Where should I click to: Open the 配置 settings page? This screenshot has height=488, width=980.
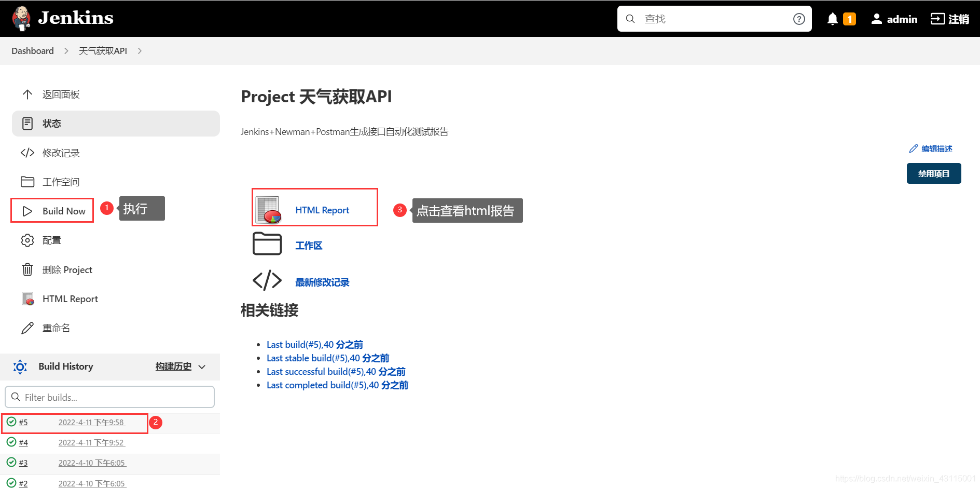point(116,240)
